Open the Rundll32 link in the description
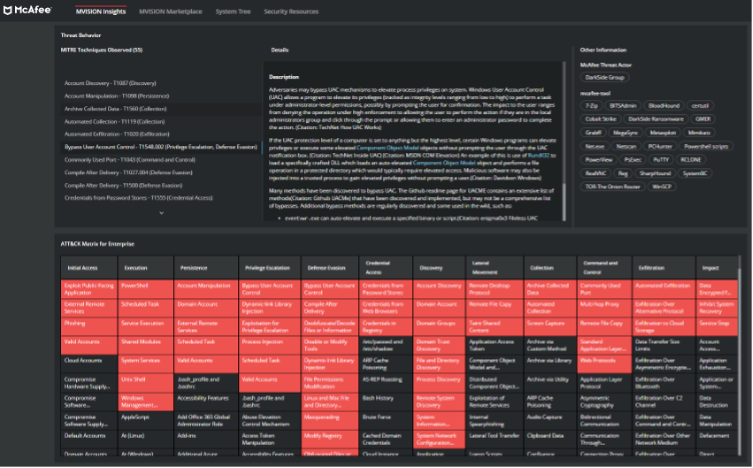 tap(538, 156)
